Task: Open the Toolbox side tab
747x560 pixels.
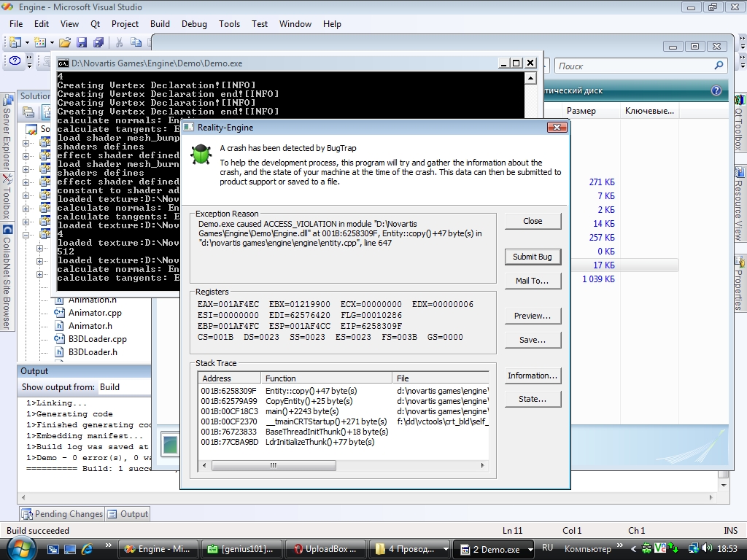Action: (x=7, y=196)
